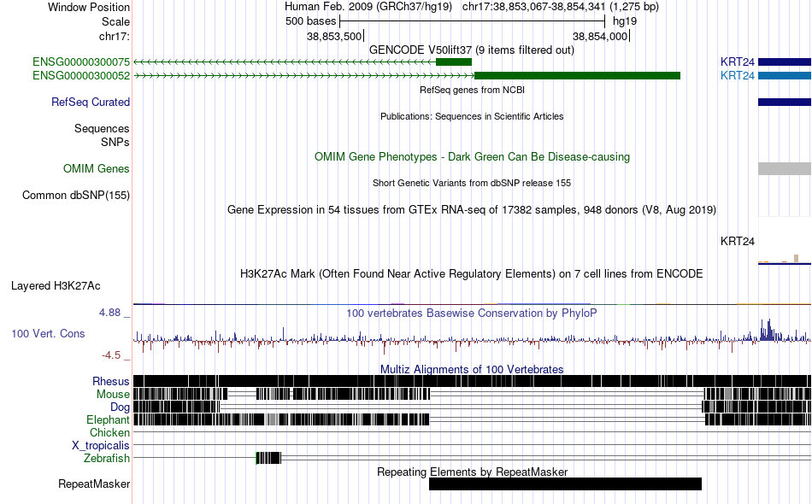Click the 4.88 conservation scale value
Image resolution: width=812 pixels, height=504 pixels.
coord(109,313)
